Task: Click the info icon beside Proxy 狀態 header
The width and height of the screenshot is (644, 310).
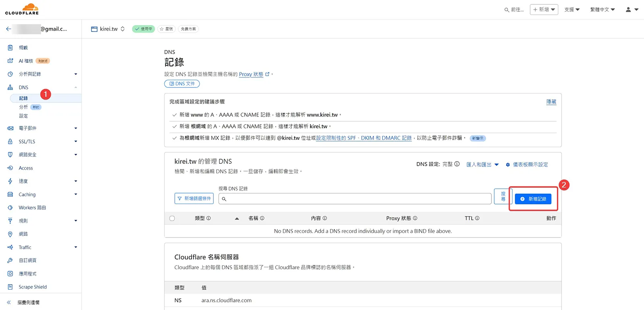Action: point(415,218)
